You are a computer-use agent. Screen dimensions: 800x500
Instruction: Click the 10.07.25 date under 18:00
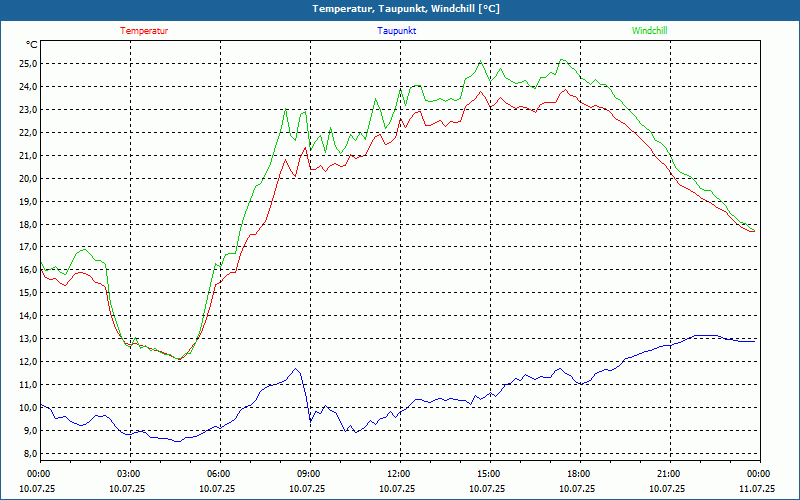pyautogui.click(x=577, y=488)
